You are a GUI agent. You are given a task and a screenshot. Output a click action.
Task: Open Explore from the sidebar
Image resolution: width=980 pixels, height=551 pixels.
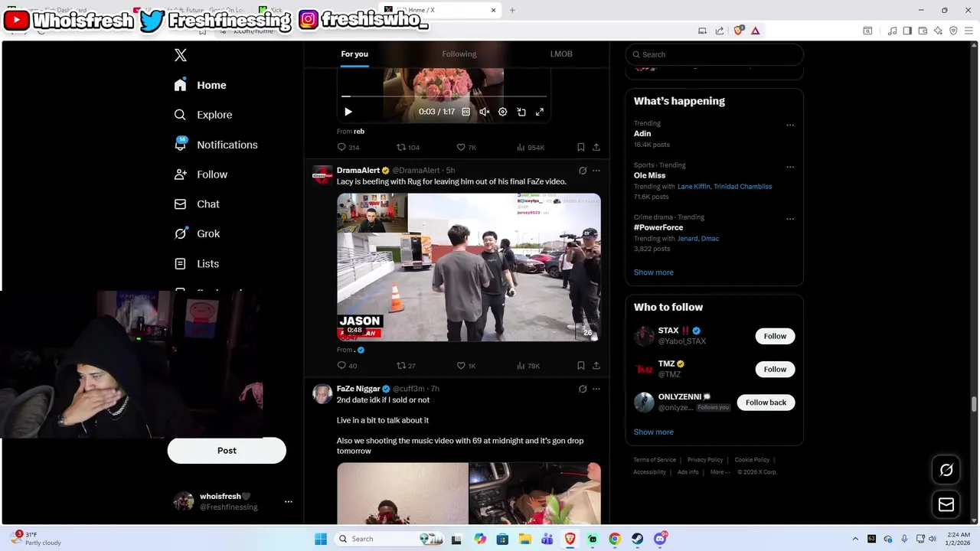203,115
